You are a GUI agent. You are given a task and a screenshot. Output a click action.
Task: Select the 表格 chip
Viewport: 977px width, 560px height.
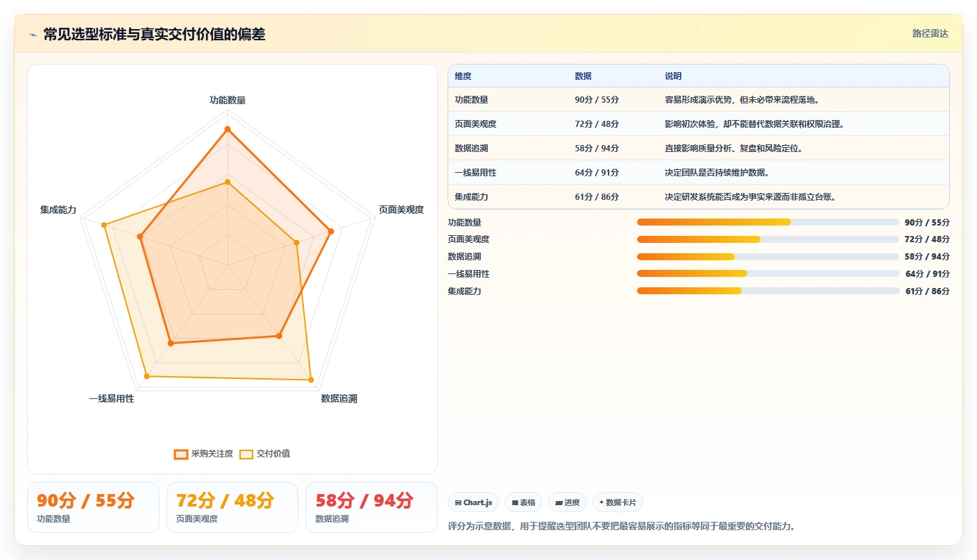(x=523, y=502)
